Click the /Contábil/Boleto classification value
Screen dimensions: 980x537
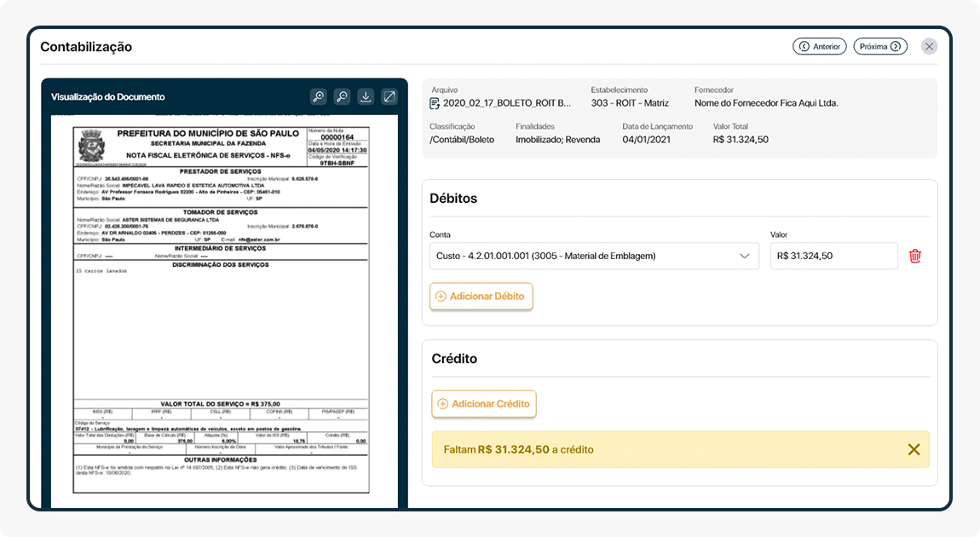(462, 140)
